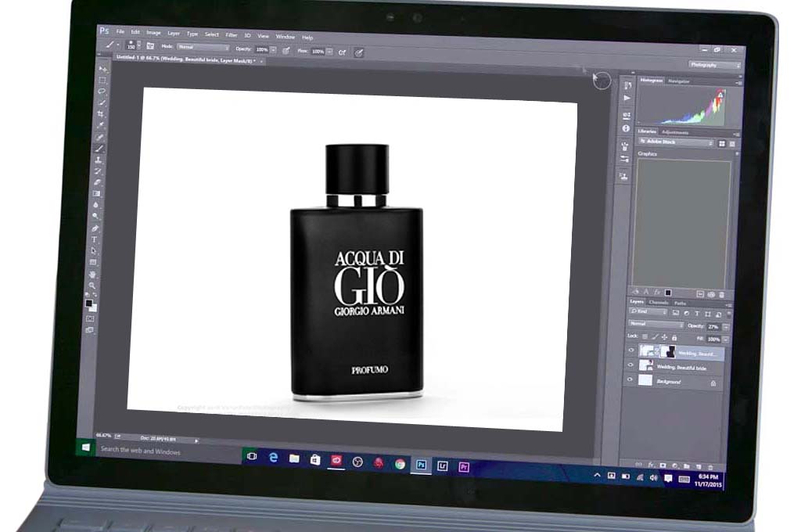Click the new group folder icon

[x=687, y=466]
